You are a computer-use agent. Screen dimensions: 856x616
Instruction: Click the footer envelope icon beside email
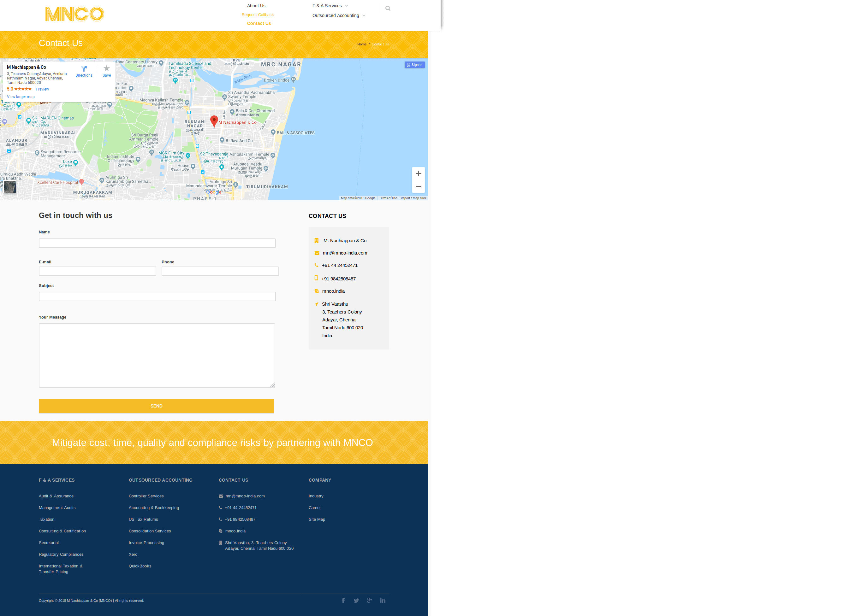[x=221, y=496]
